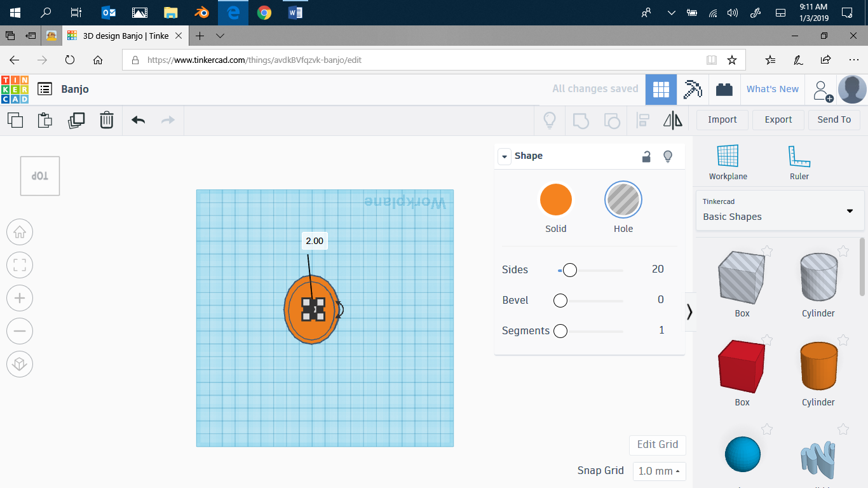Click the browser address bar URL
This screenshot has width=868, height=488.
[255, 60]
